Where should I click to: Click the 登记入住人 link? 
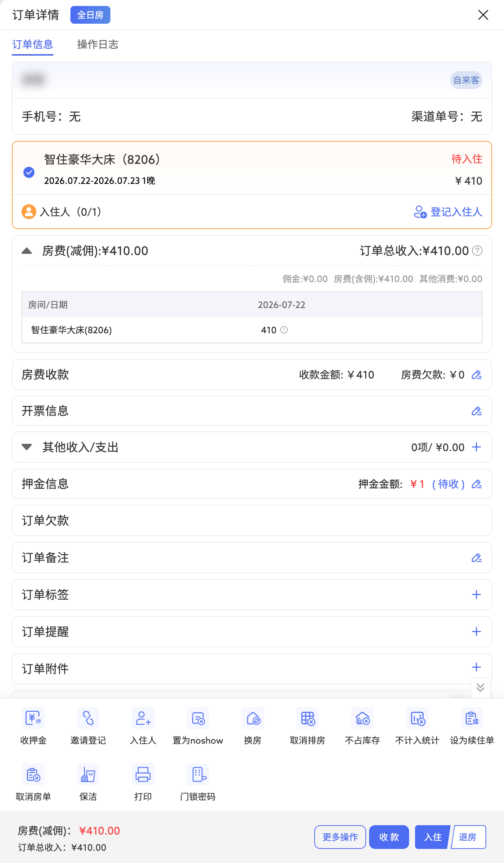(x=448, y=212)
